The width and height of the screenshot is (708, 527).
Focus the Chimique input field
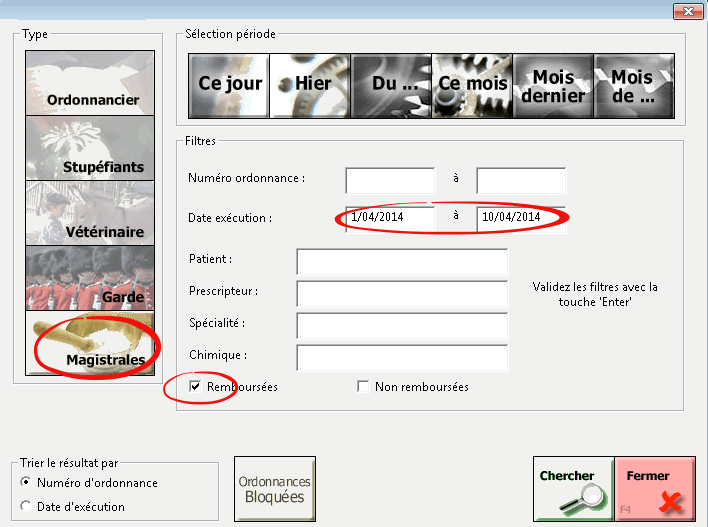[402, 358]
